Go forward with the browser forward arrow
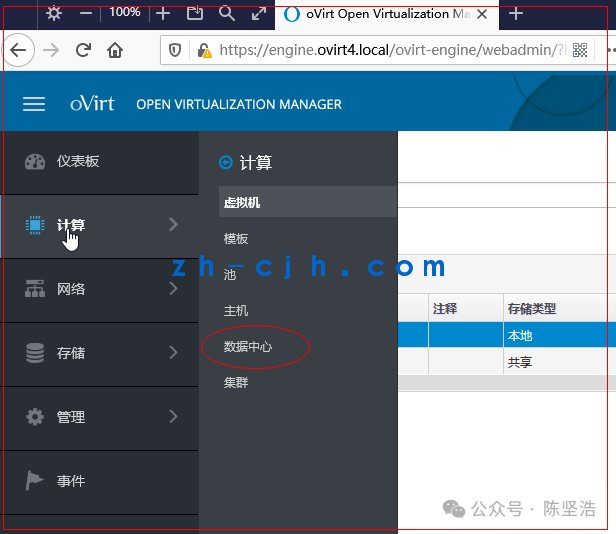 point(51,50)
